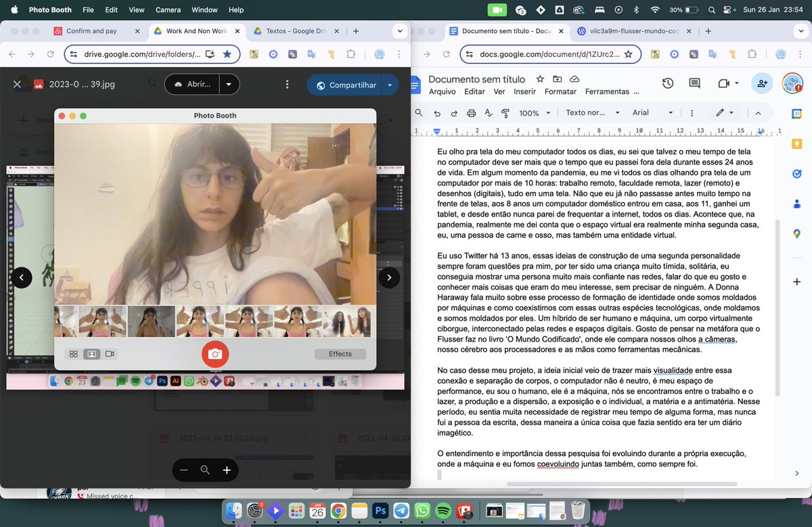Open the three-dot toolbar overflow in Docs

(693, 113)
